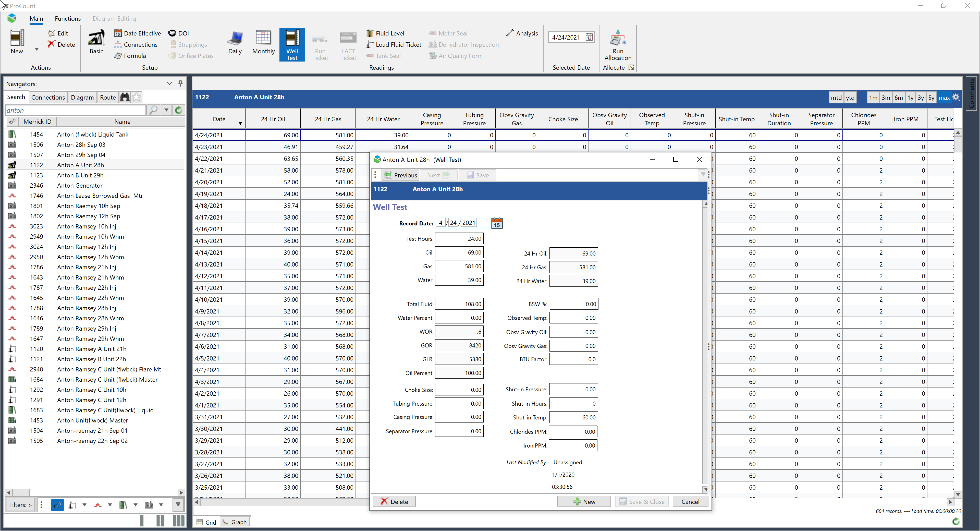Click Cancel in the Well Test dialog

690,501
